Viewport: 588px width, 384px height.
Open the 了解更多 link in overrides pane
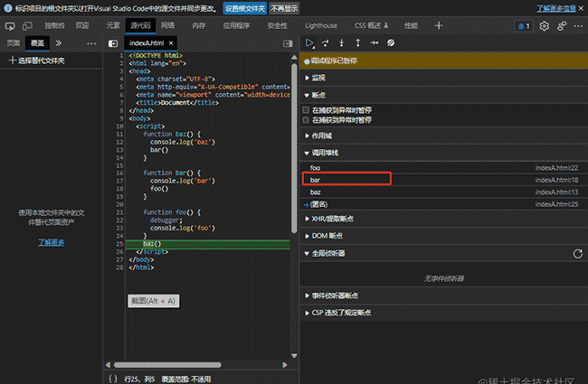tap(52, 242)
